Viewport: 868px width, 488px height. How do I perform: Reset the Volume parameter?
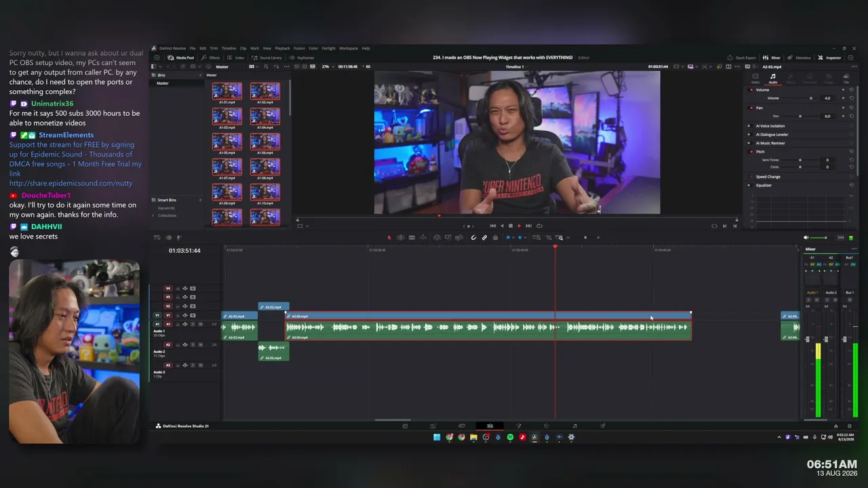(852, 98)
